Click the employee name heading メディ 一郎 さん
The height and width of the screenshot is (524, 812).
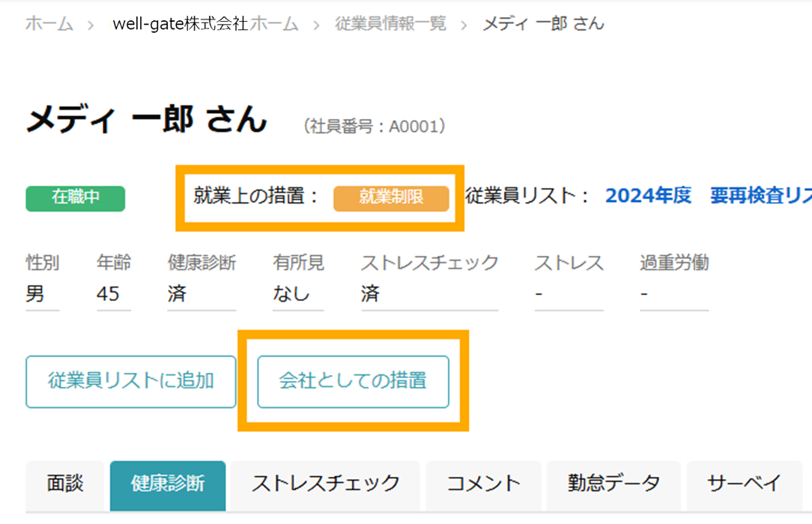click(x=147, y=120)
